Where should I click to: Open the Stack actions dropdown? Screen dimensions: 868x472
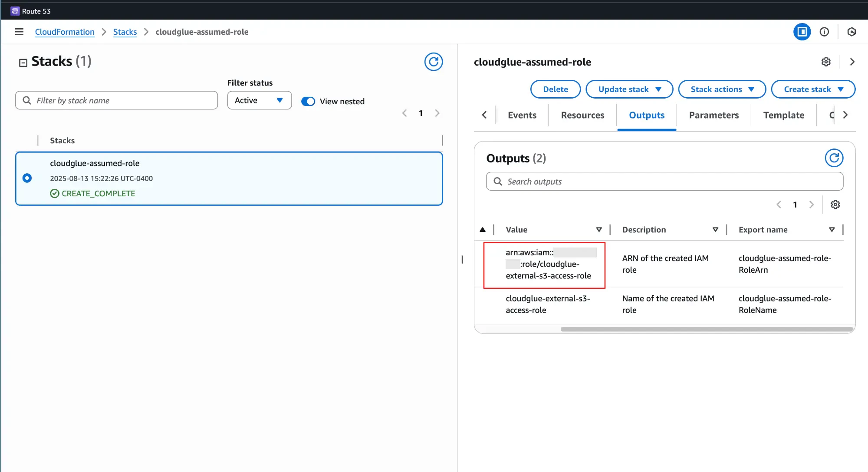[x=722, y=89]
